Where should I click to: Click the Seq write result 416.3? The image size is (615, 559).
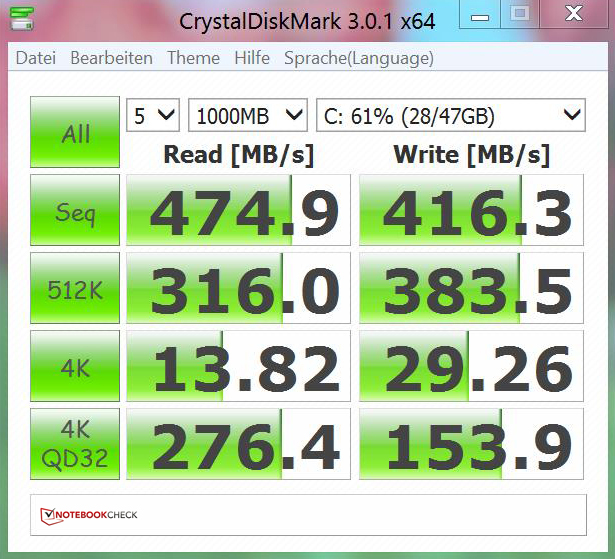click(x=471, y=210)
